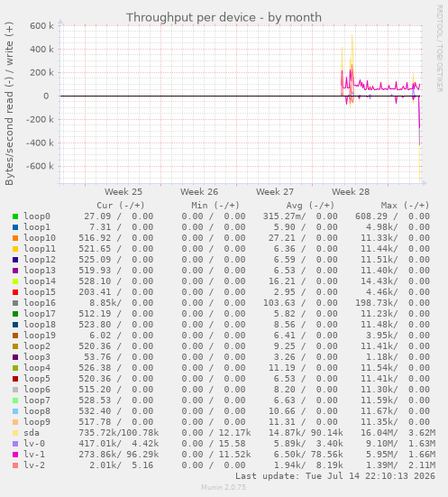Click the dark blue loop12 swatch
448x497 pixels.
[15, 260]
